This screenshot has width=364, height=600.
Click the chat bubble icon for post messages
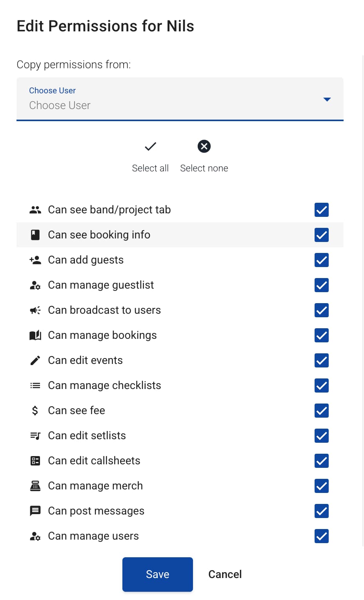(35, 511)
